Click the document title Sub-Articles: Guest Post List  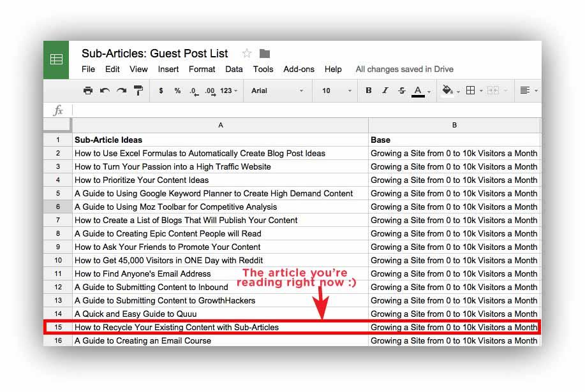pyautogui.click(x=155, y=54)
